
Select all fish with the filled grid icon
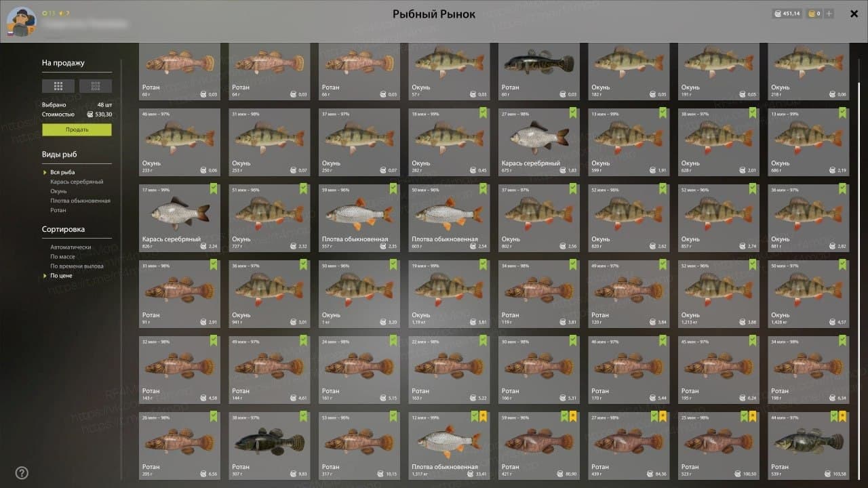[58, 86]
